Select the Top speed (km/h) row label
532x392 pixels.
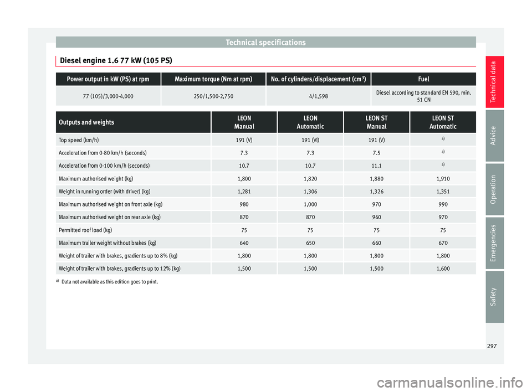[x=79, y=140]
